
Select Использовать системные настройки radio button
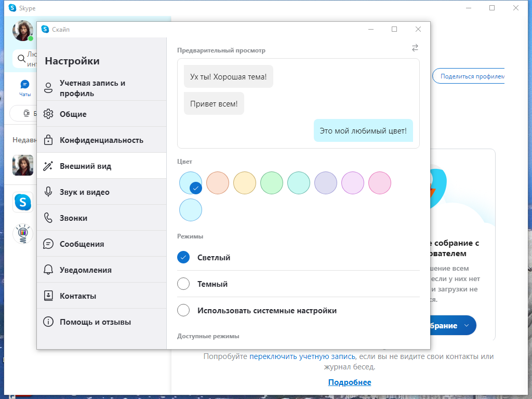pyautogui.click(x=183, y=310)
